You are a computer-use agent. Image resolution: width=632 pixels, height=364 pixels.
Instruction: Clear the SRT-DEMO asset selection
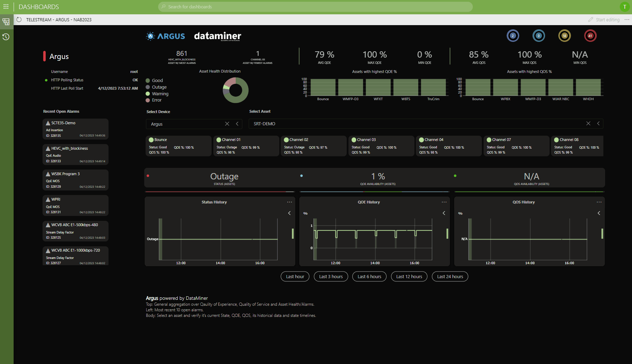point(588,124)
